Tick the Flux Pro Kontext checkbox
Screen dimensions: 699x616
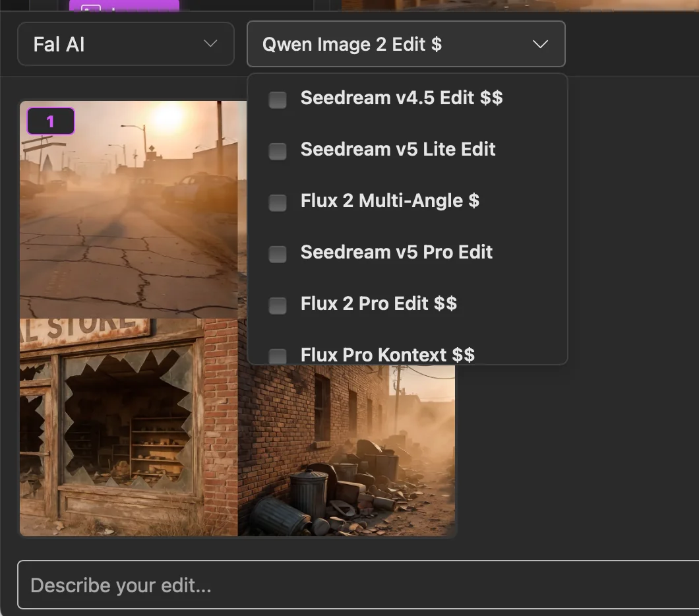point(277,355)
